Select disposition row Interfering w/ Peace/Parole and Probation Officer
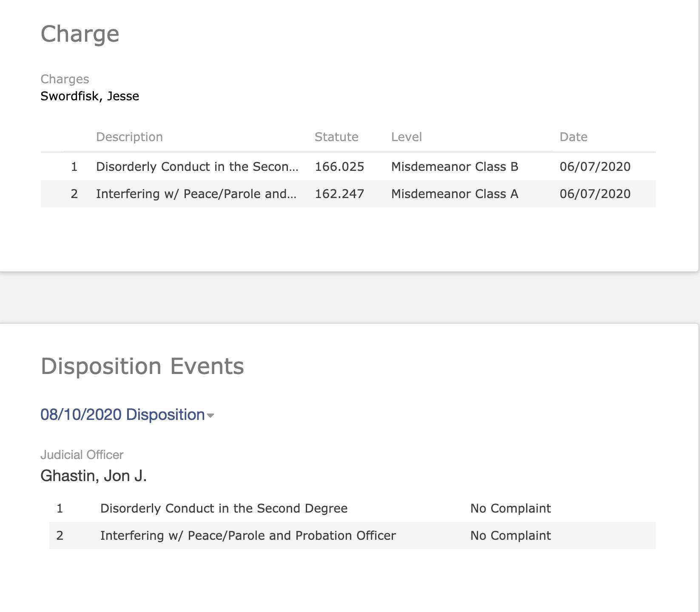 click(x=248, y=535)
